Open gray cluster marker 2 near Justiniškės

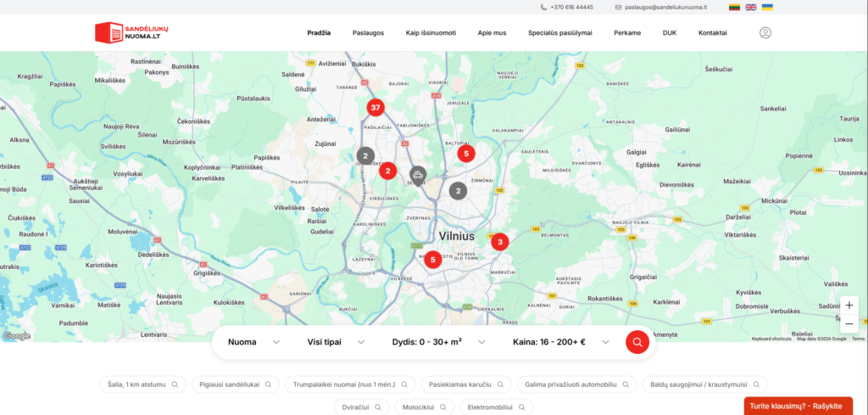click(x=365, y=155)
